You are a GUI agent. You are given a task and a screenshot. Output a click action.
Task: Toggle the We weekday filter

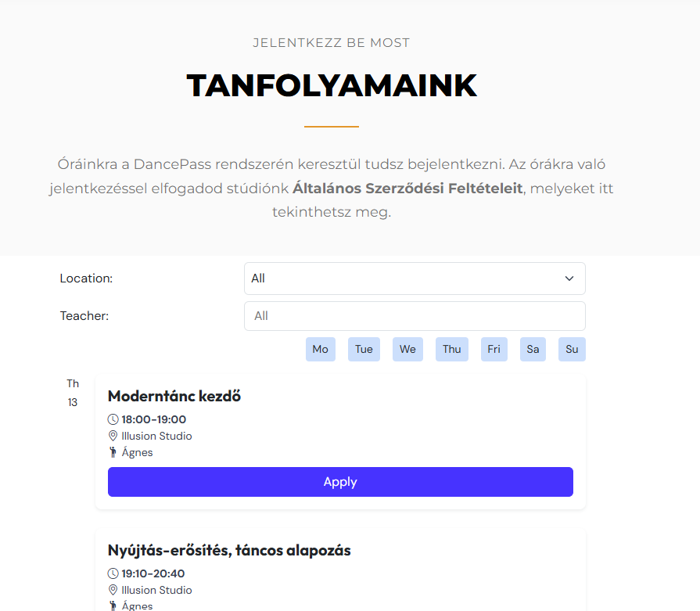[x=407, y=350]
